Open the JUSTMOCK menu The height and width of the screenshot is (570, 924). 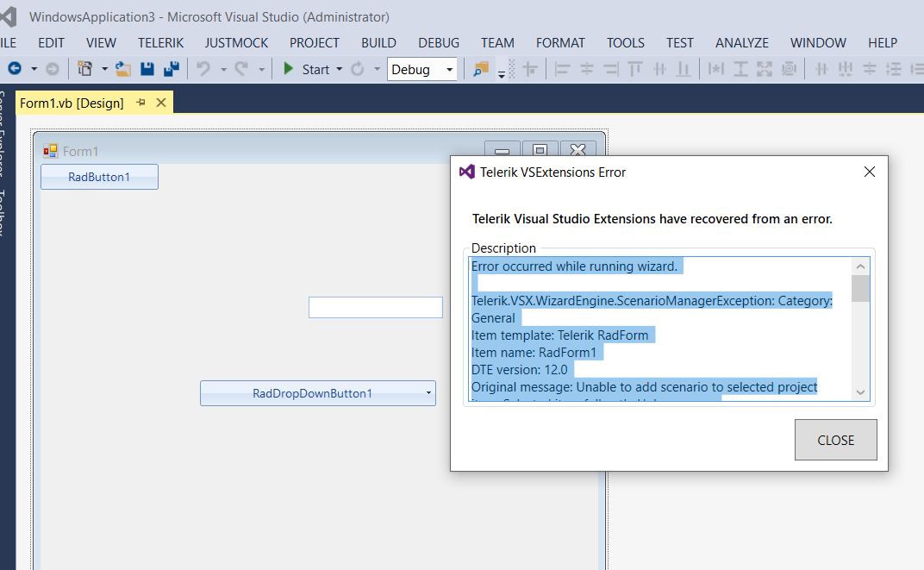coord(236,43)
